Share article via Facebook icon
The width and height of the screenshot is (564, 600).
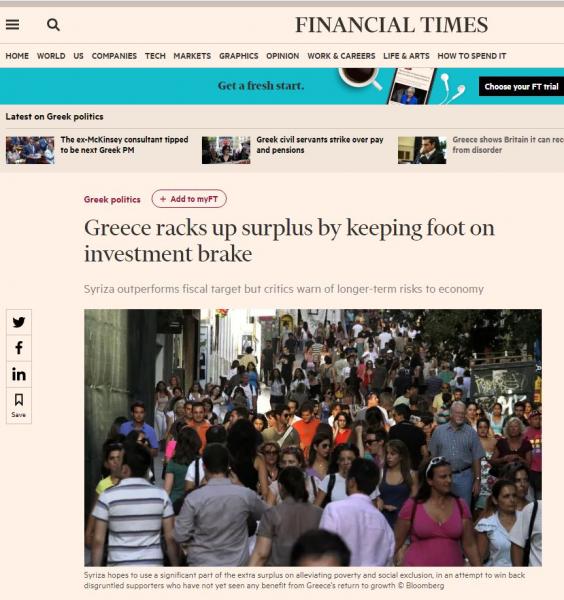19,348
